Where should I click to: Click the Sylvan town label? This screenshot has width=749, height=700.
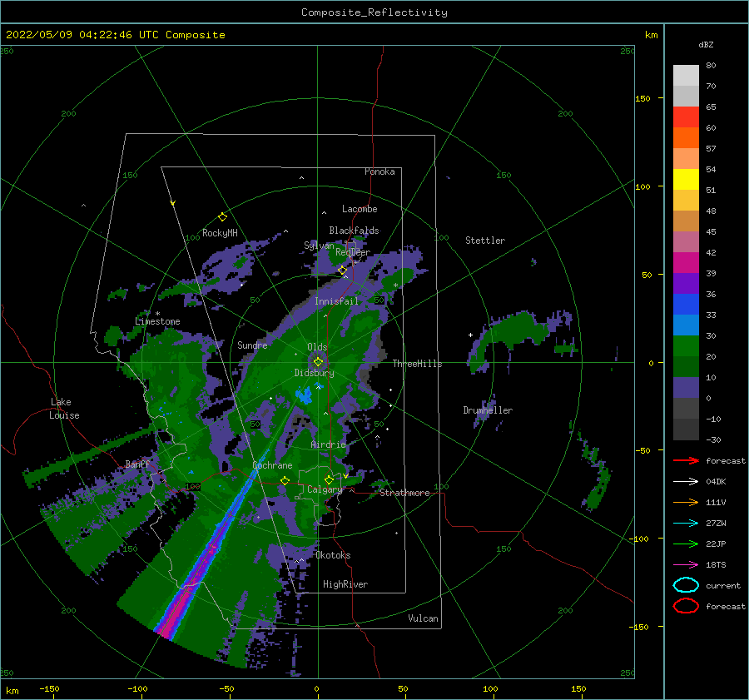[x=319, y=246]
